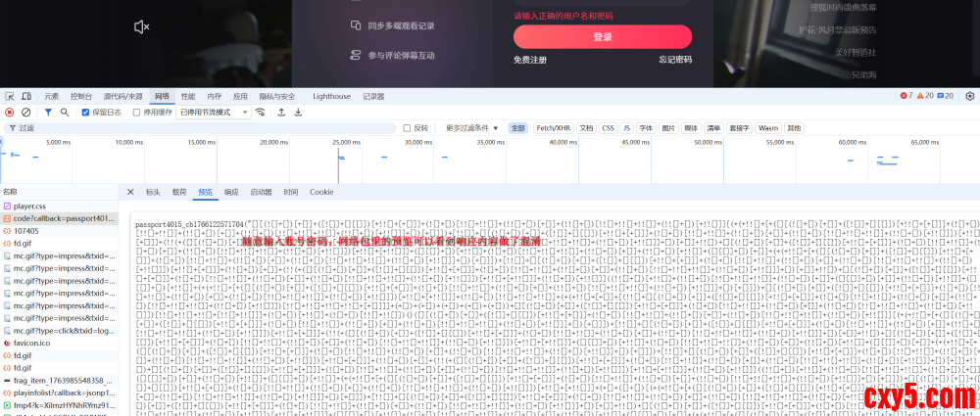Open Cookie request detail tab
This screenshot has height=416, width=980.
pos(321,192)
